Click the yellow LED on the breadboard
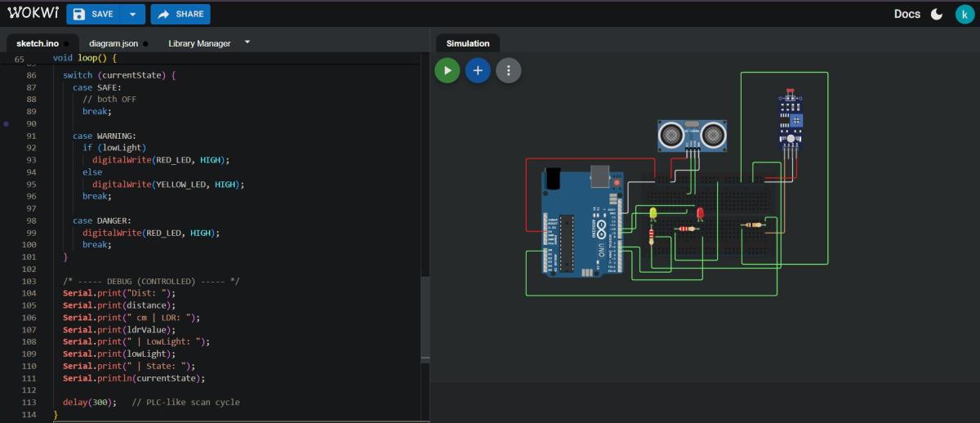Image resolution: width=980 pixels, height=423 pixels. [x=653, y=214]
